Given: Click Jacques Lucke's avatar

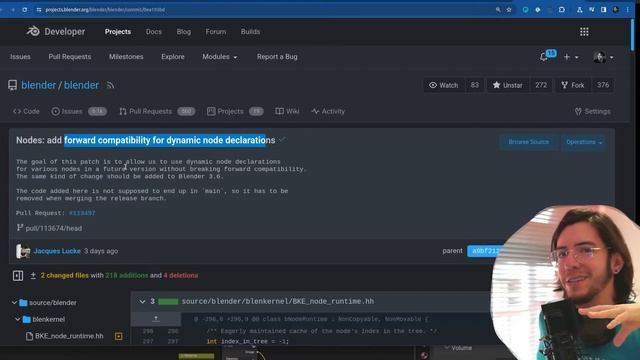Looking at the screenshot, I should pos(23,251).
